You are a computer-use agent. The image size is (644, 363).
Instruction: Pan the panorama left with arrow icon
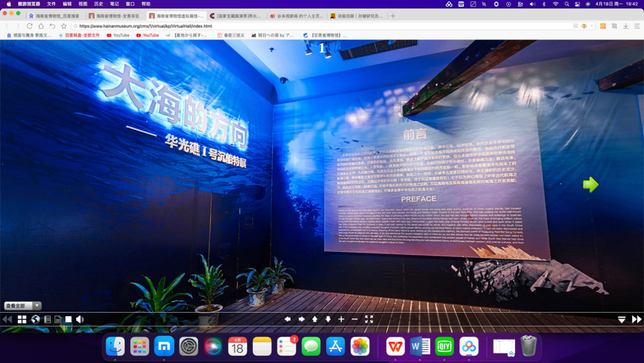(x=288, y=319)
